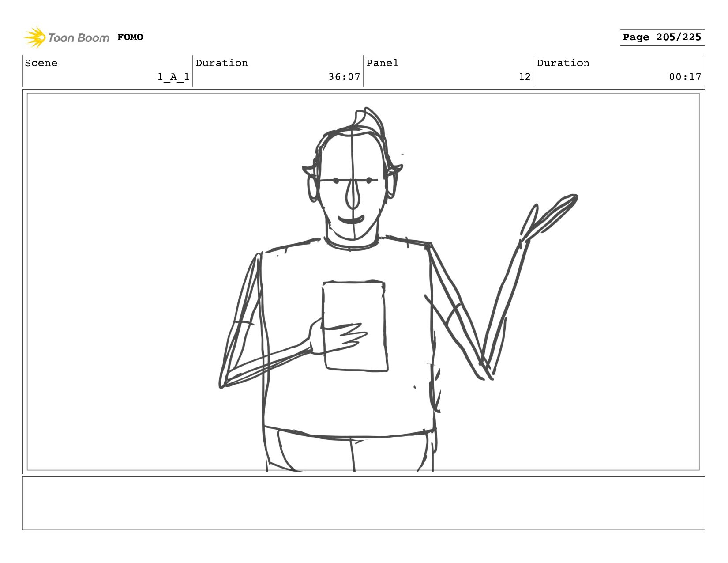The image size is (728, 563).
Task: Select the panel number 12
Action: pyautogui.click(x=525, y=77)
